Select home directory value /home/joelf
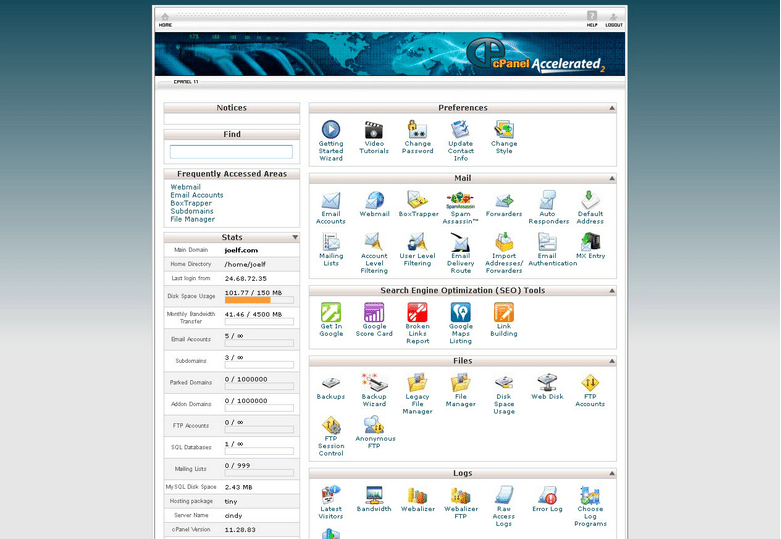 [x=245, y=265]
